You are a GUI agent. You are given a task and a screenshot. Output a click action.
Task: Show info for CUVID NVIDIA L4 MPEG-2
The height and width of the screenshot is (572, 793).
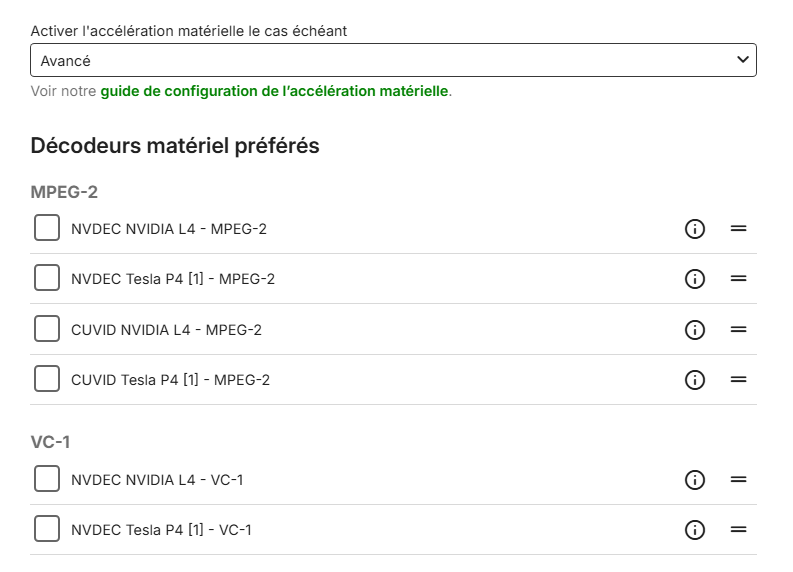click(x=695, y=329)
